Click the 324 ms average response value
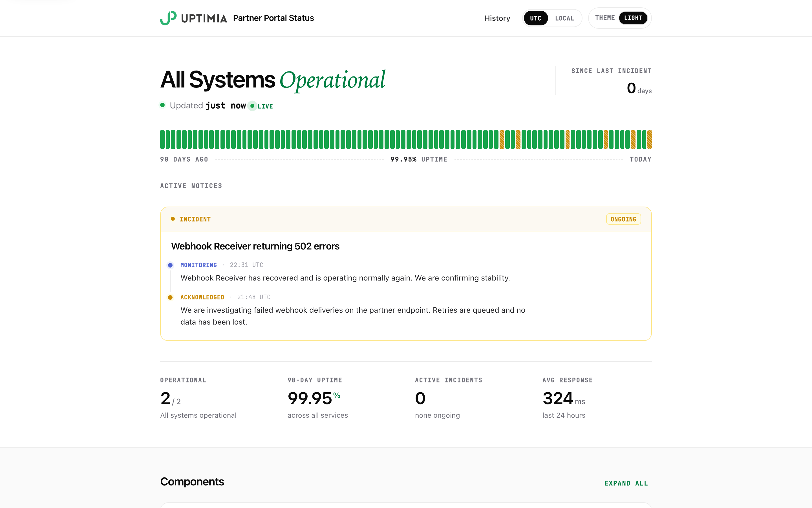 point(564,398)
